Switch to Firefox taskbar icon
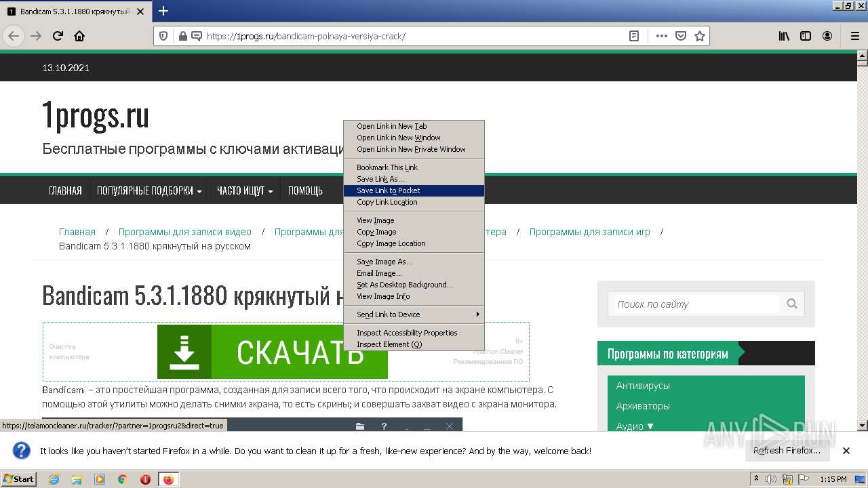This screenshot has height=488, width=868. pos(168,479)
